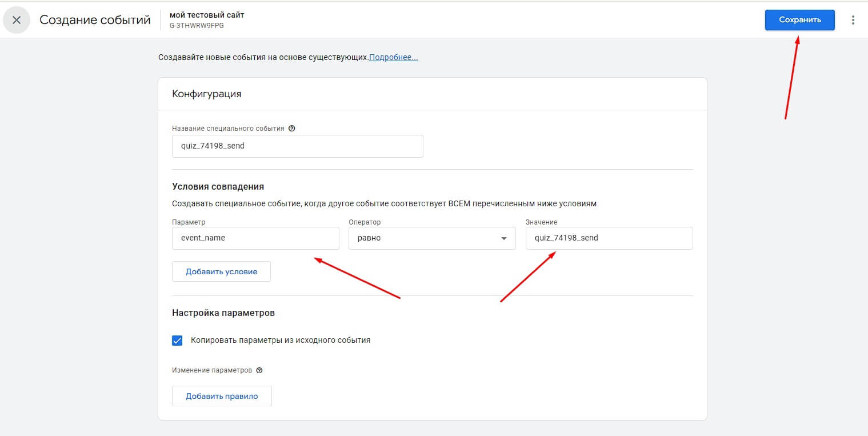Close the event creation panel
Viewport: 868px width, 436px height.
click(17, 20)
